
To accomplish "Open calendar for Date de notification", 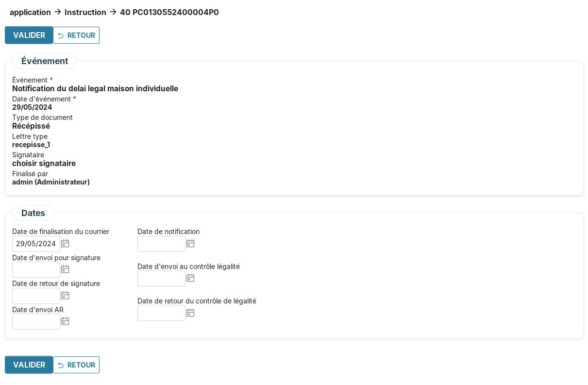I will (190, 243).
